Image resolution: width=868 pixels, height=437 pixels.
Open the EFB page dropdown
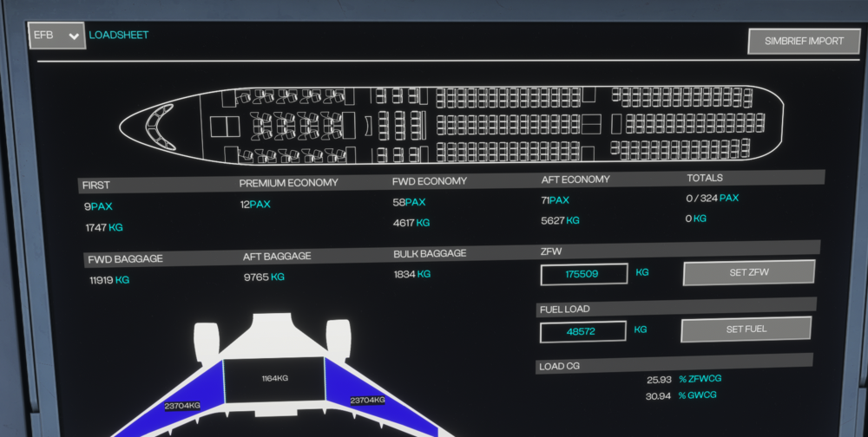[x=56, y=36]
